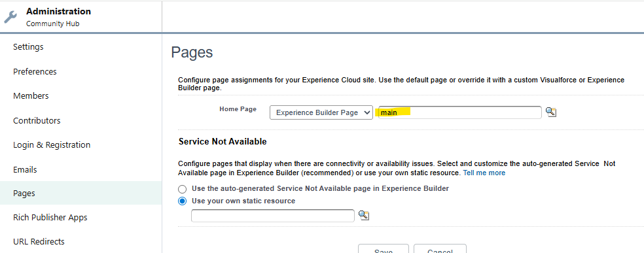Click the empty static resource input field
The image size is (644, 253).
click(273, 216)
